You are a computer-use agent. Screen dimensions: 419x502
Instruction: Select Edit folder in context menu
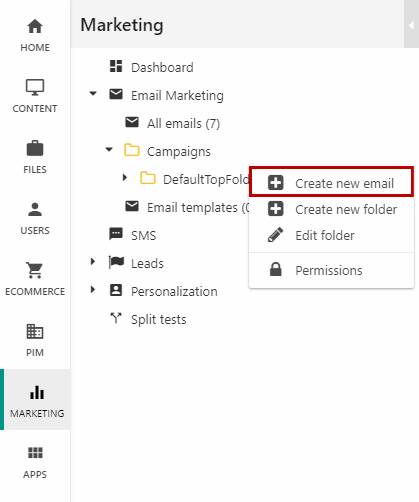[x=331, y=235]
